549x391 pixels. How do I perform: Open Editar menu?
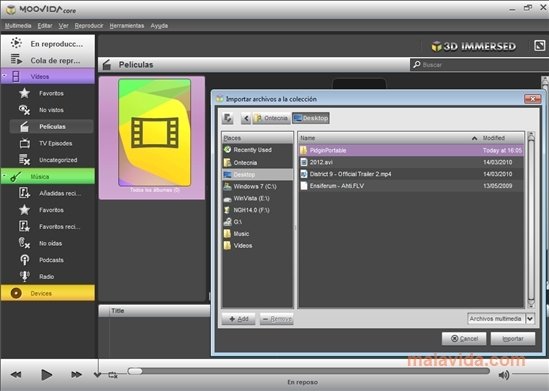45,26
